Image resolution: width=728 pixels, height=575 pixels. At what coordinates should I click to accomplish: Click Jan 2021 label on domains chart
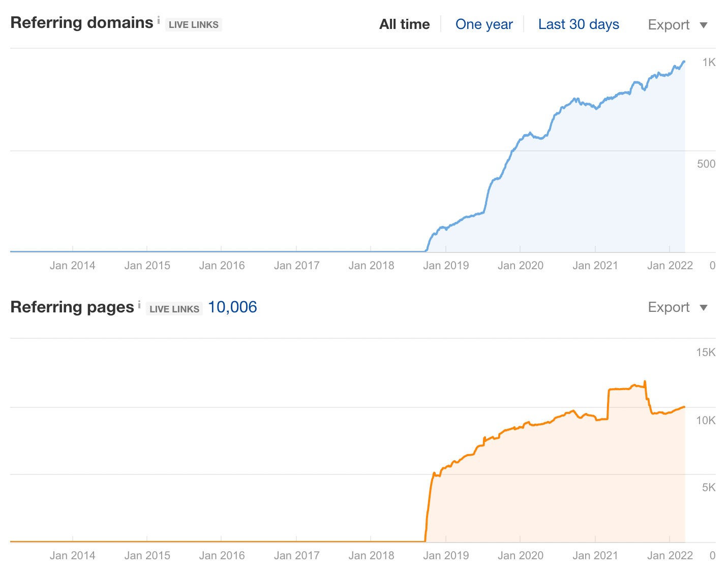[x=595, y=265]
